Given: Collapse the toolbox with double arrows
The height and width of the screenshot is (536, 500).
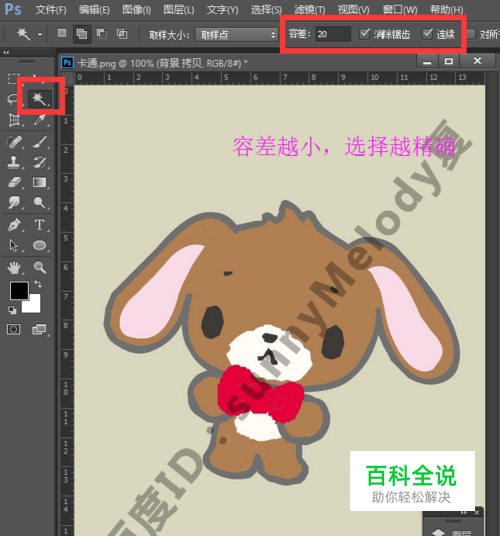Looking at the screenshot, I should 6,52.
